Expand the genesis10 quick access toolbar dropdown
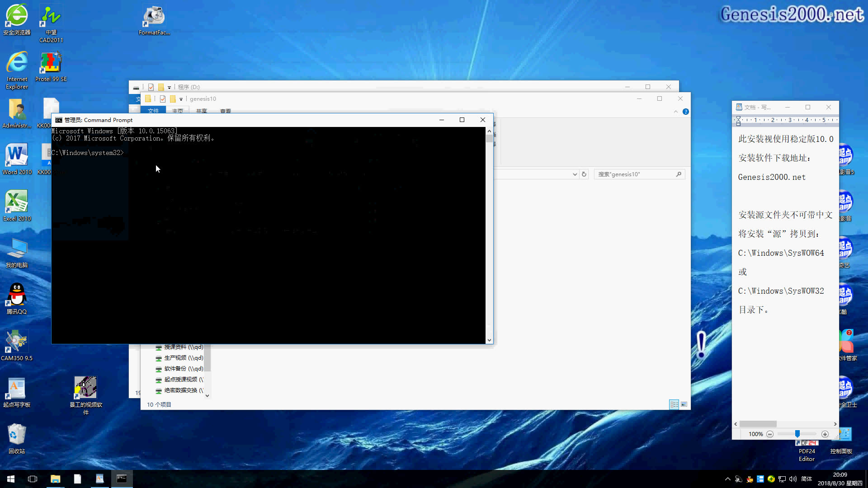Image resolution: width=868 pixels, height=488 pixels. coord(181,99)
